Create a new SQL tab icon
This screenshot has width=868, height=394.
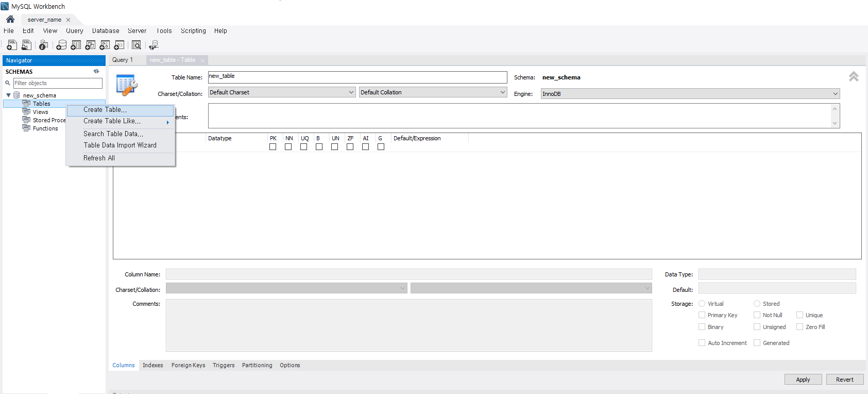pos(12,45)
